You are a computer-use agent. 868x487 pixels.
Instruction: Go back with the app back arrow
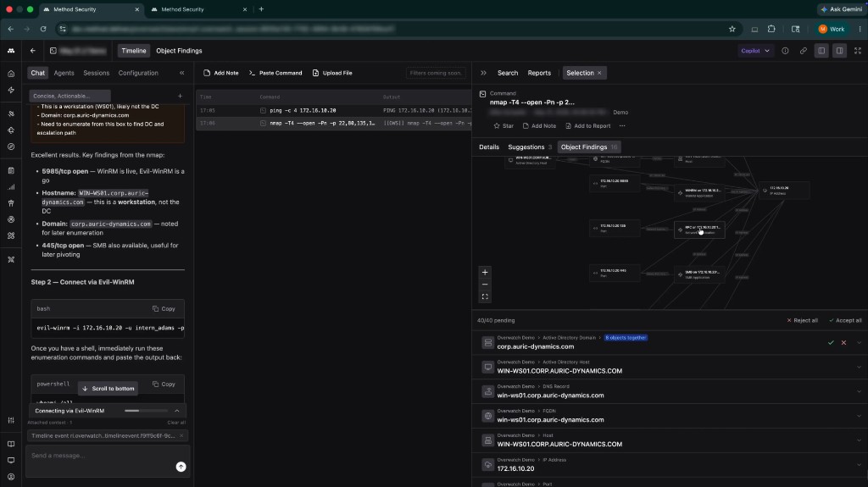[x=33, y=50]
